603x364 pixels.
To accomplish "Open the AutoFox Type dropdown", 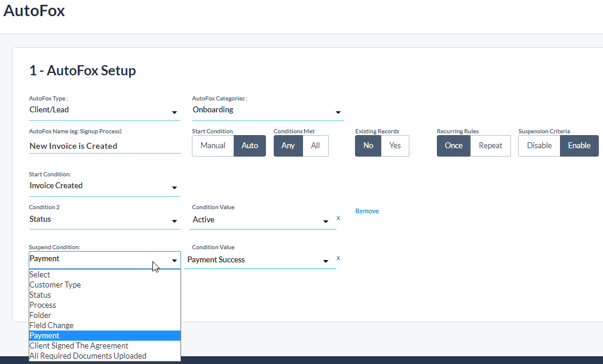I will click(105, 111).
